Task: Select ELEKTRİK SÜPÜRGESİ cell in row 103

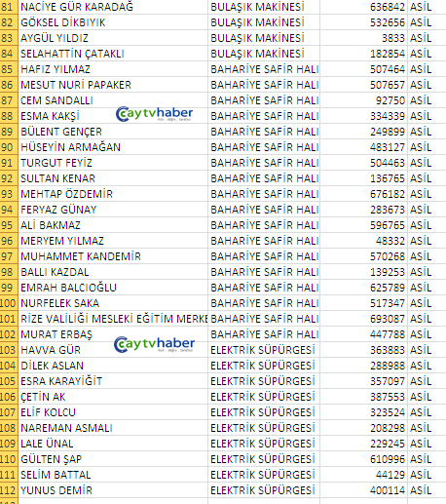Action: pyautogui.click(x=264, y=350)
